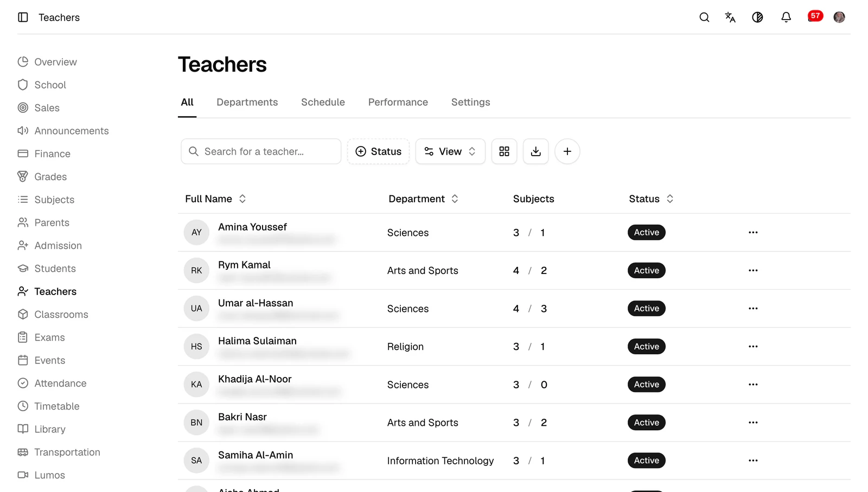Image resolution: width=868 pixels, height=492 pixels.
Task: Go to Overview in the sidebar
Action: pos(47,62)
